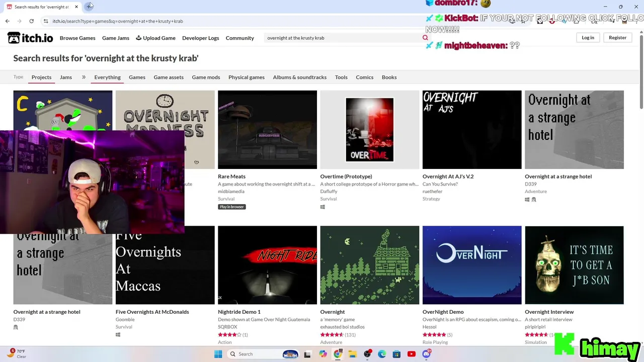Viewport: 644px width, 362px height.
Task: Select the Projects type filter
Action: tap(41, 77)
